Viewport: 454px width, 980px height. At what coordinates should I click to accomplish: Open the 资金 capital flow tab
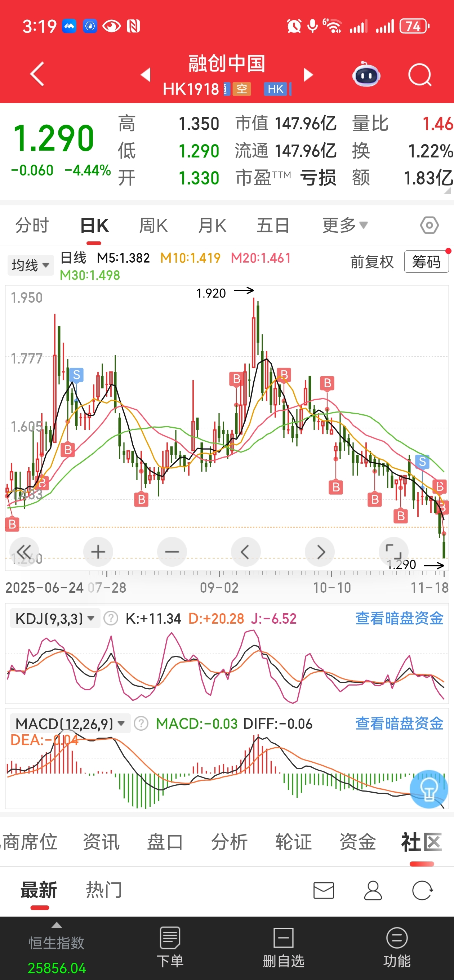(358, 841)
